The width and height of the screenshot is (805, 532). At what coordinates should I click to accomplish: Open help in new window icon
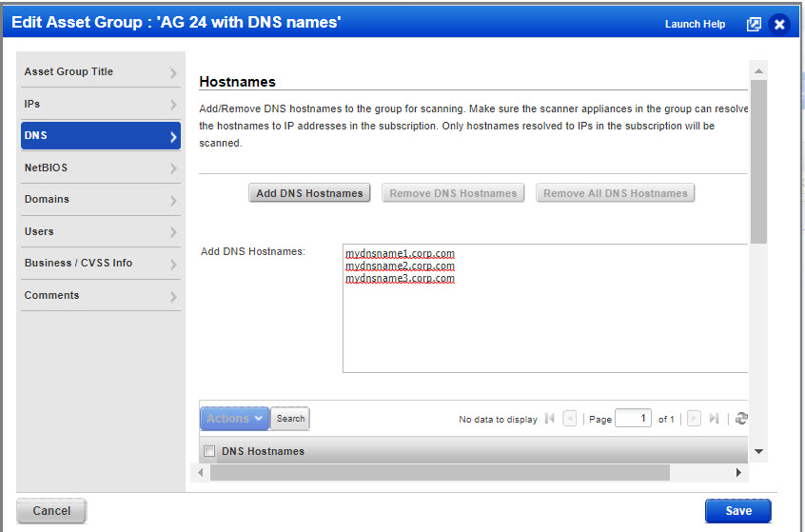click(x=754, y=24)
